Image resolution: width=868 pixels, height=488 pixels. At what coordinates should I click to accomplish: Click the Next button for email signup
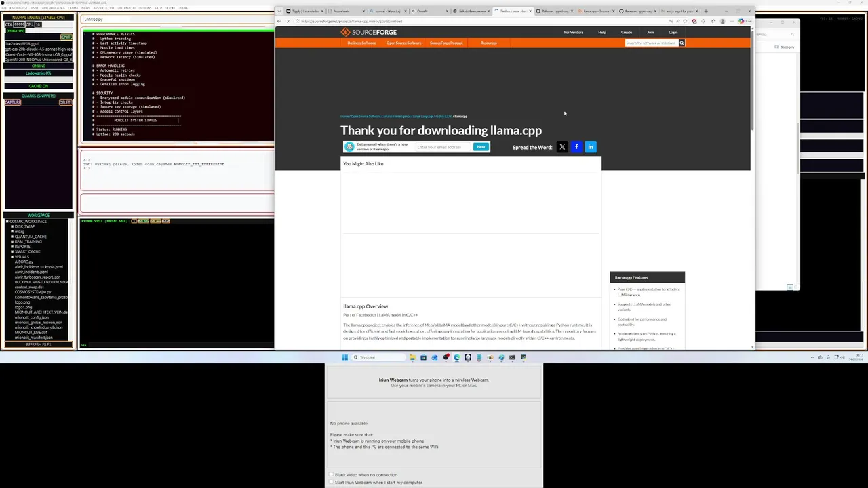click(x=481, y=147)
